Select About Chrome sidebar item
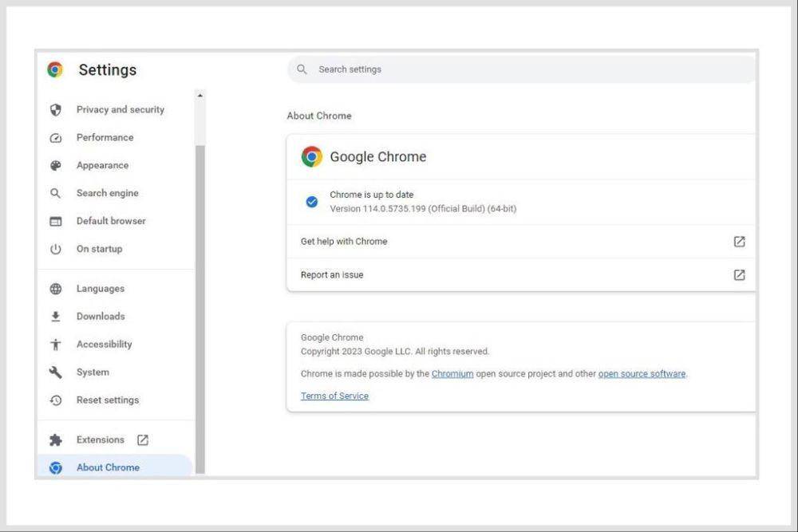The image size is (798, 532). [116, 467]
